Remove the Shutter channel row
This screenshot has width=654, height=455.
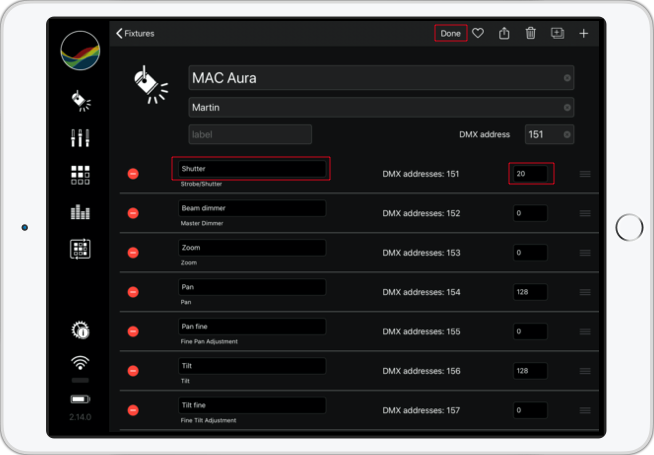[133, 174]
